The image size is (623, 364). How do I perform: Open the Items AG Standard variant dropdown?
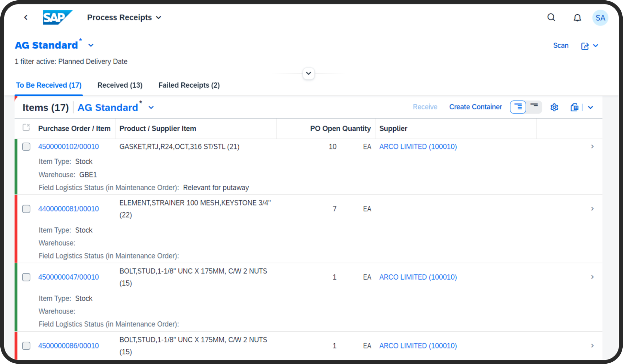(151, 107)
